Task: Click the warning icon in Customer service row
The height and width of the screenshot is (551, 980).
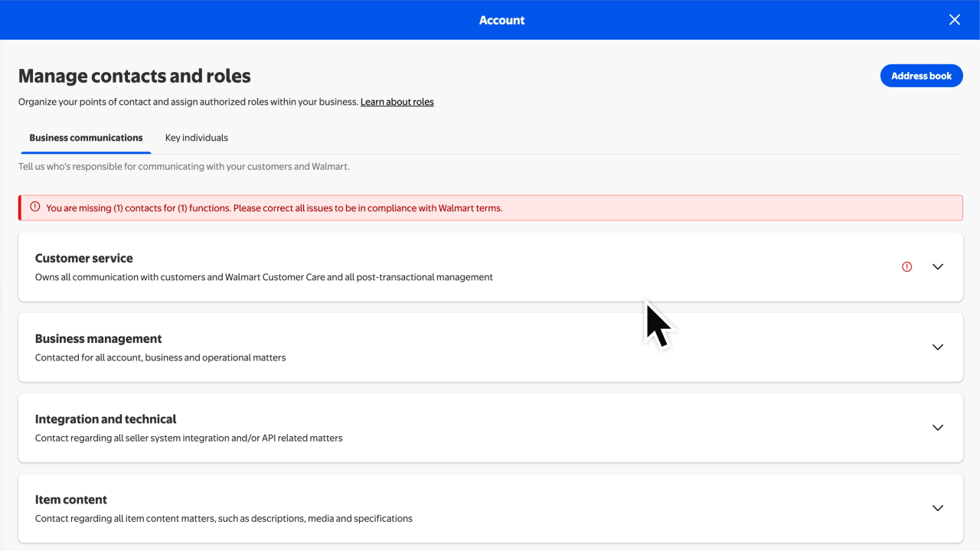Action: pos(907,267)
